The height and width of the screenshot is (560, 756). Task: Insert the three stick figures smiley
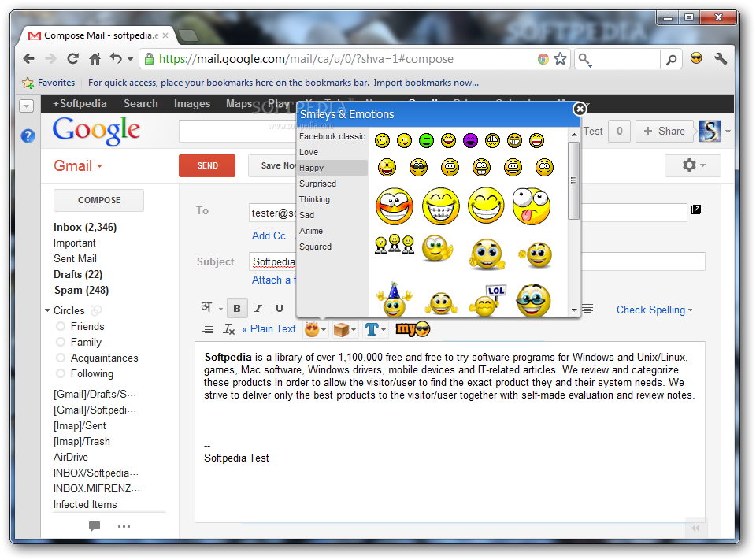pos(395,244)
